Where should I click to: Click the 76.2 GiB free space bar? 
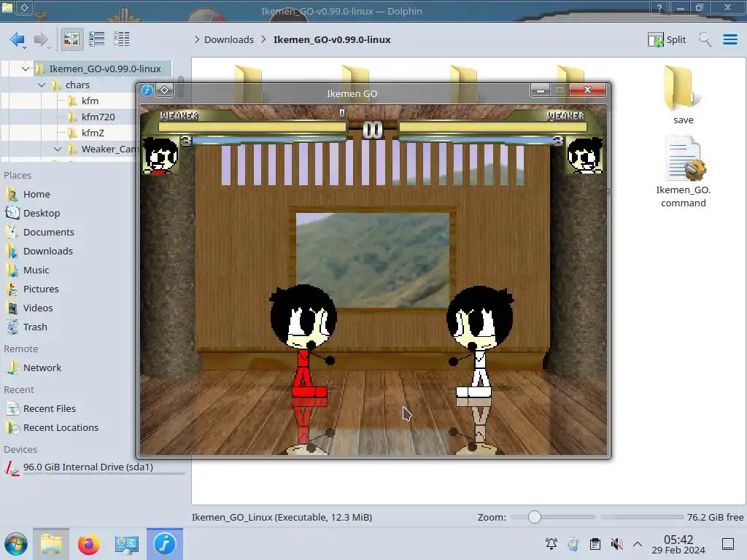pos(642,517)
